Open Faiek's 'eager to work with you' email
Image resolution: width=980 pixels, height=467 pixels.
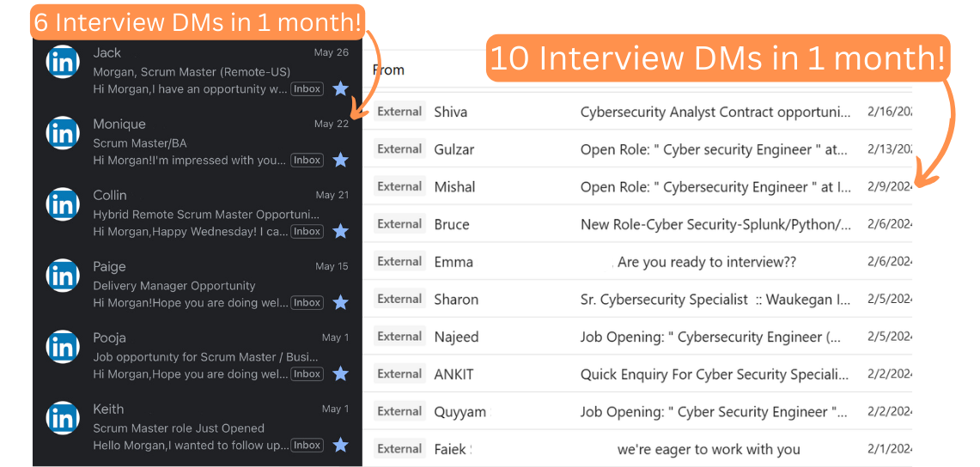(708, 449)
